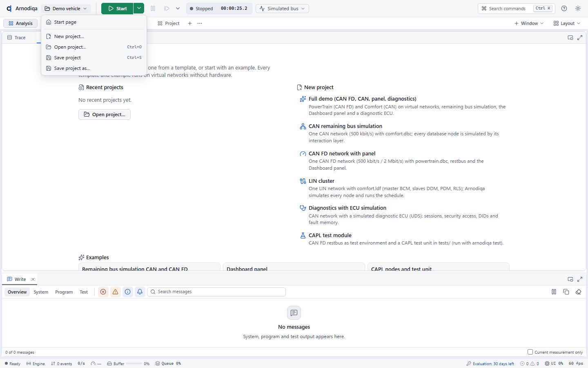Screen dimensions: 588x368
Task: Choose Open project... in the dropdown menu
Action: [x=94, y=47]
